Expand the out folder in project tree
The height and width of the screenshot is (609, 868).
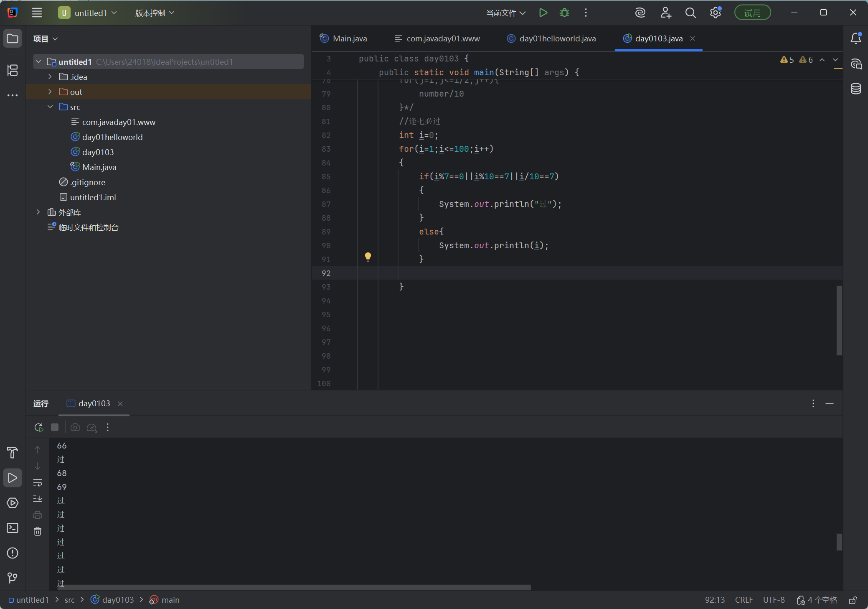(50, 92)
